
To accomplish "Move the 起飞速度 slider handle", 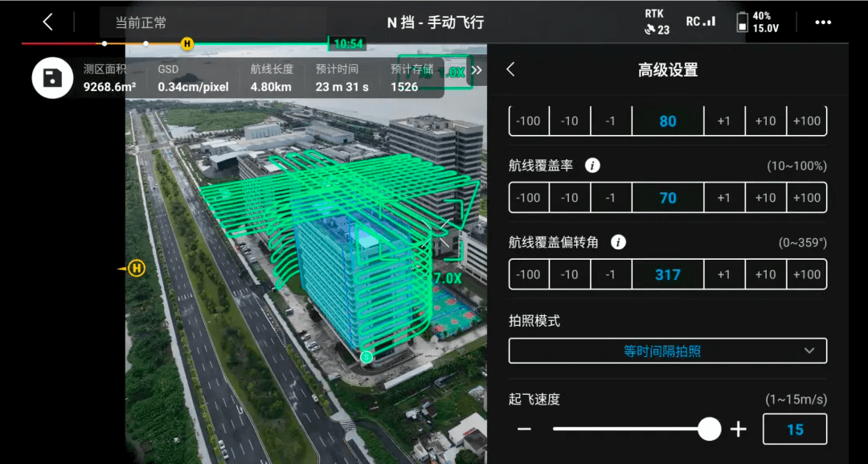I will pos(709,429).
